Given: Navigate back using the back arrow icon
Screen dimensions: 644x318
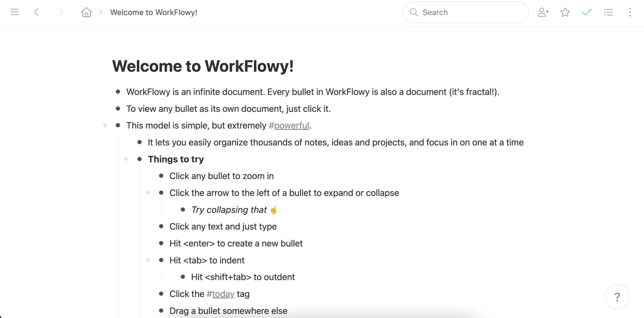Looking at the screenshot, I should click(36, 12).
